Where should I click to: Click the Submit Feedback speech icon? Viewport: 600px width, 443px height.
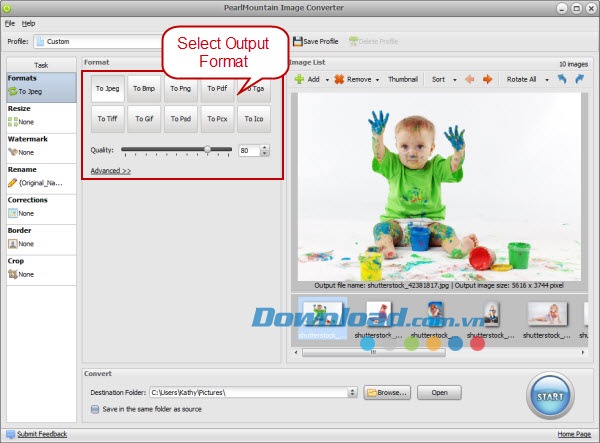[x=11, y=434]
